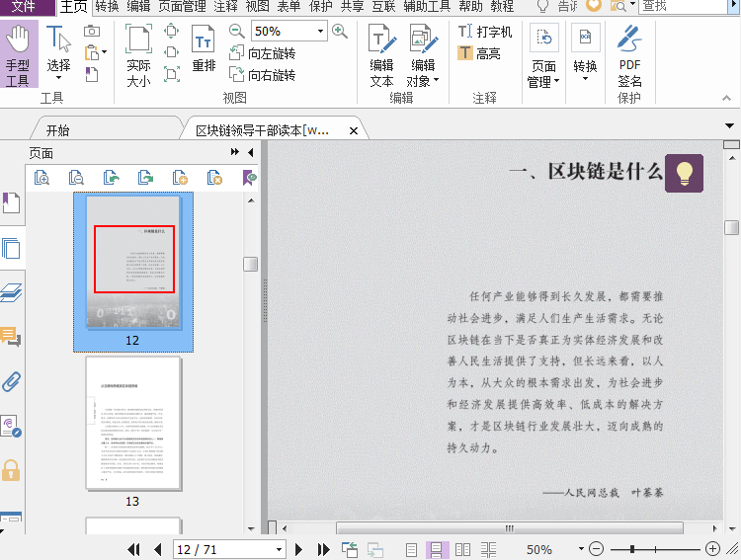The width and height of the screenshot is (741, 560).
Task: Rotate the page left
Action: [x=262, y=53]
